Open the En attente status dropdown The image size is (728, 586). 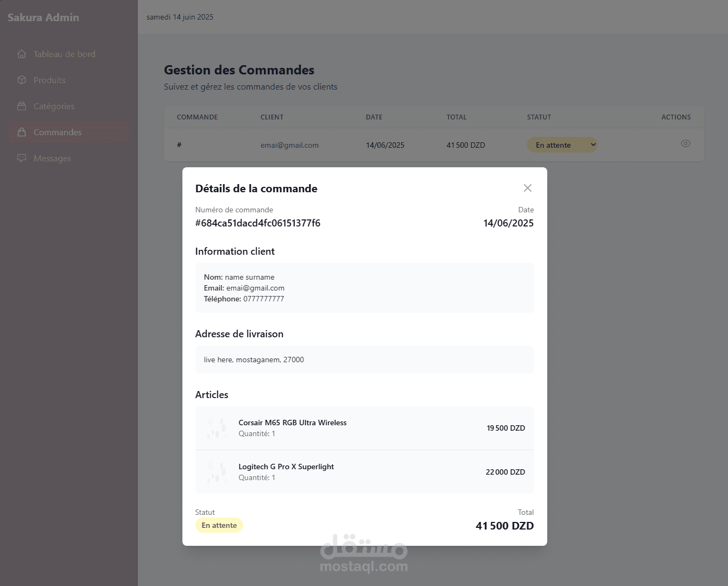562,145
